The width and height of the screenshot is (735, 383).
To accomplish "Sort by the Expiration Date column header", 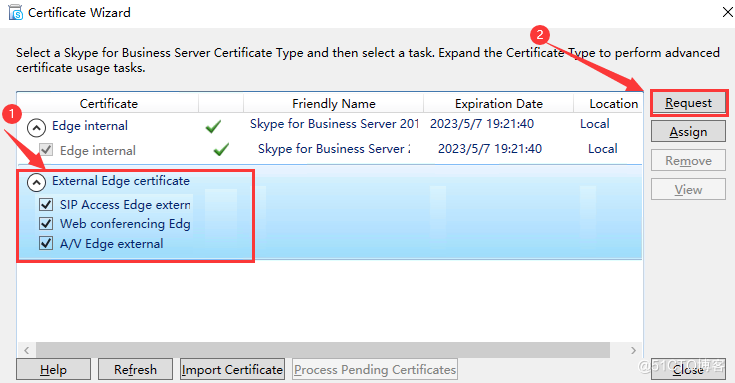I will point(498,103).
